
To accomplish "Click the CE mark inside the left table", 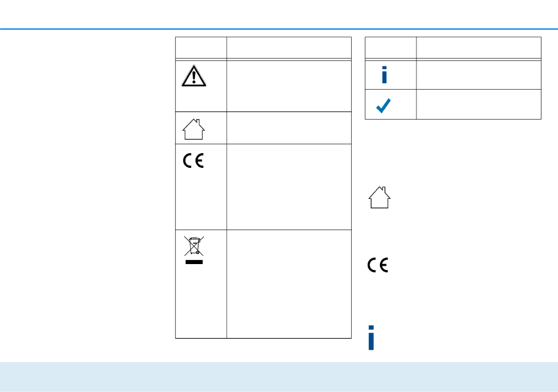I will coord(193,161).
